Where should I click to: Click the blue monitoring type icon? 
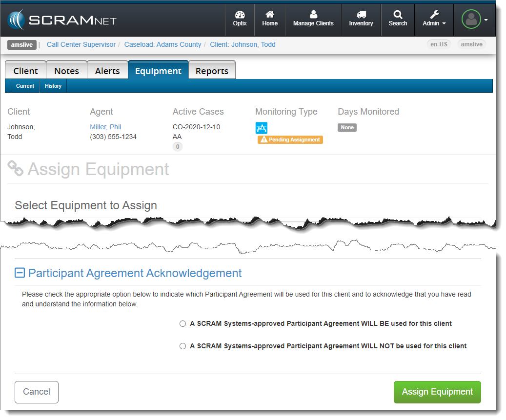click(262, 128)
